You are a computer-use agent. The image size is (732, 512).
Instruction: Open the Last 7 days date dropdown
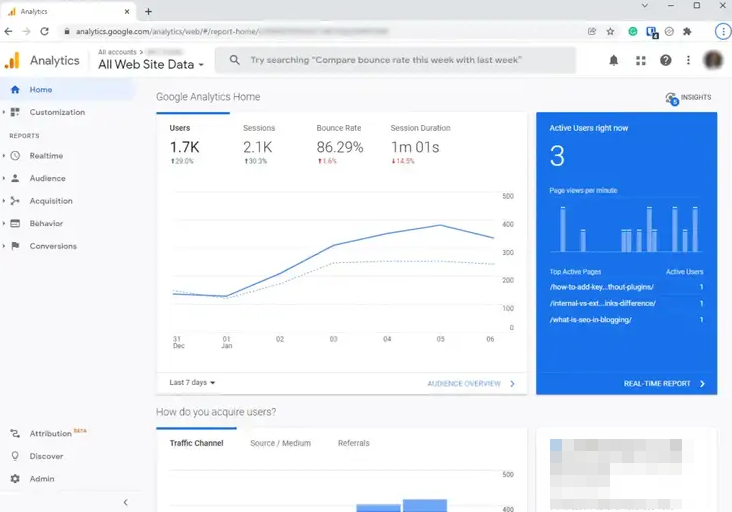pos(192,383)
